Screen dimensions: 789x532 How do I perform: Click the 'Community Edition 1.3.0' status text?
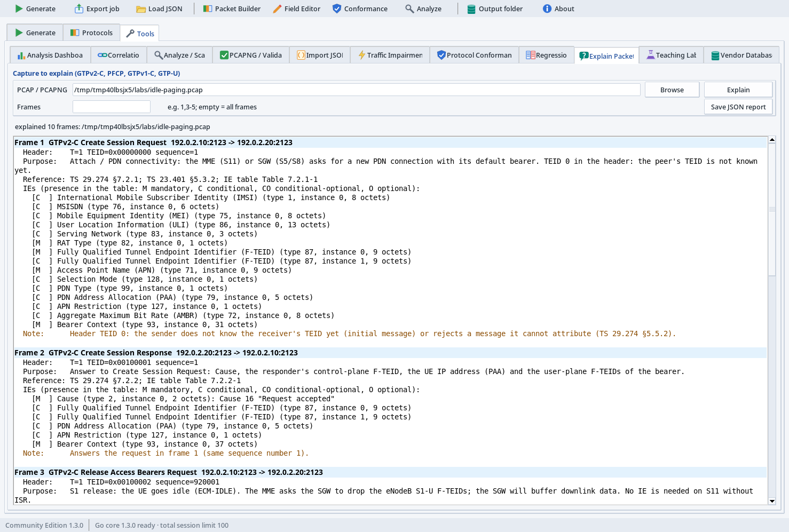pos(44,525)
